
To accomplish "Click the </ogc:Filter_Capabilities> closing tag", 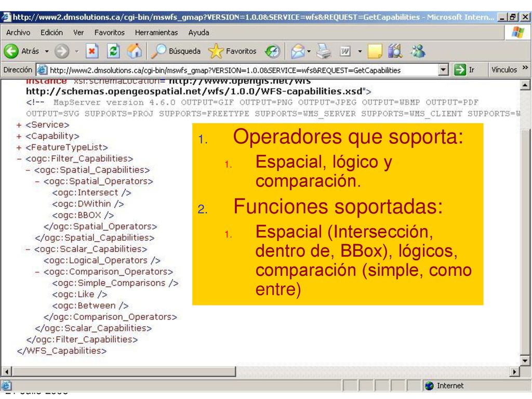I will (82, 340).
